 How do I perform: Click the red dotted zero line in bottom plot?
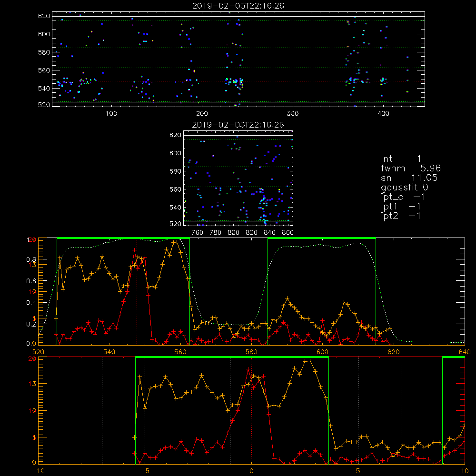(x=251, y=410)
